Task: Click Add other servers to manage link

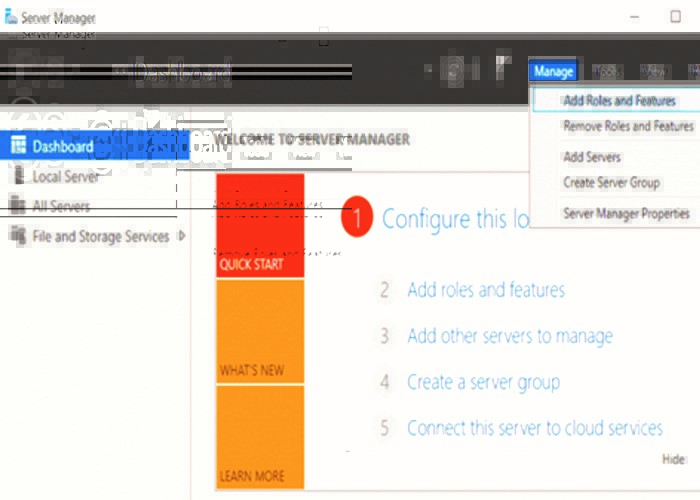Action: point(510,336)
